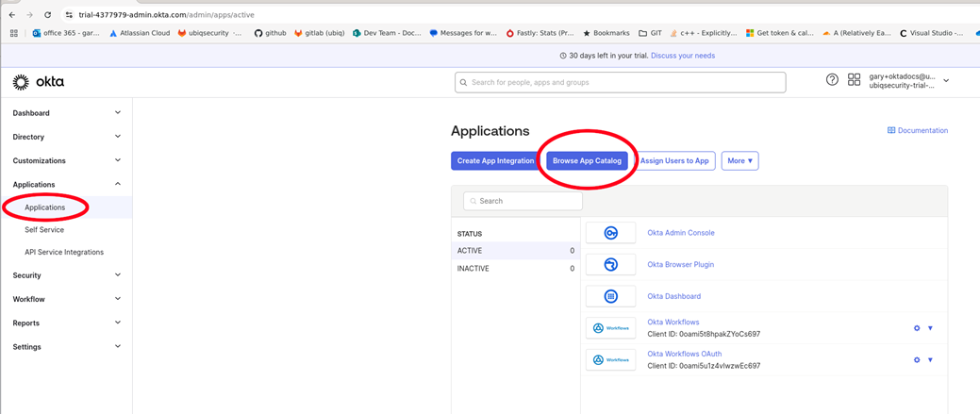Open the apps grid bookmark icon

[14, 33]
